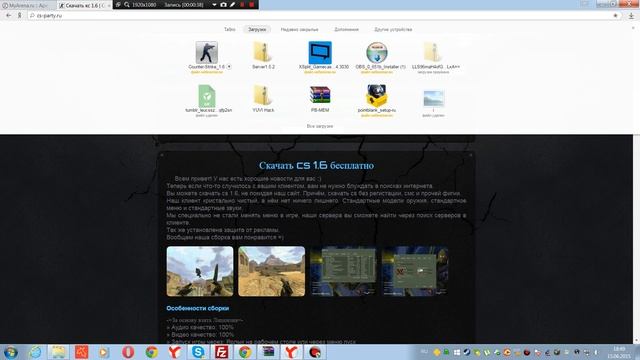Open the Counter-Strike_1.6 download icon
This screenshot has height=360, width=640.
(207, 52)
